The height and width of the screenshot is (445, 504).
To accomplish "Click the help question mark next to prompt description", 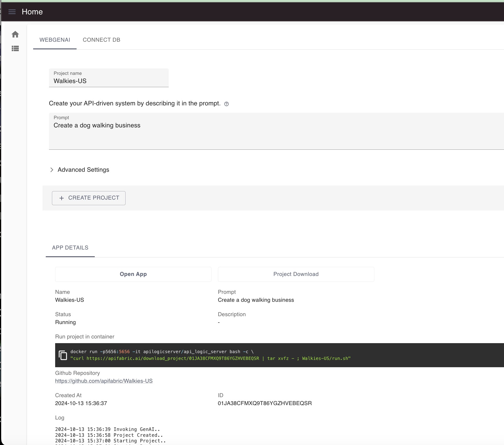I will click(x=226, y=104).
